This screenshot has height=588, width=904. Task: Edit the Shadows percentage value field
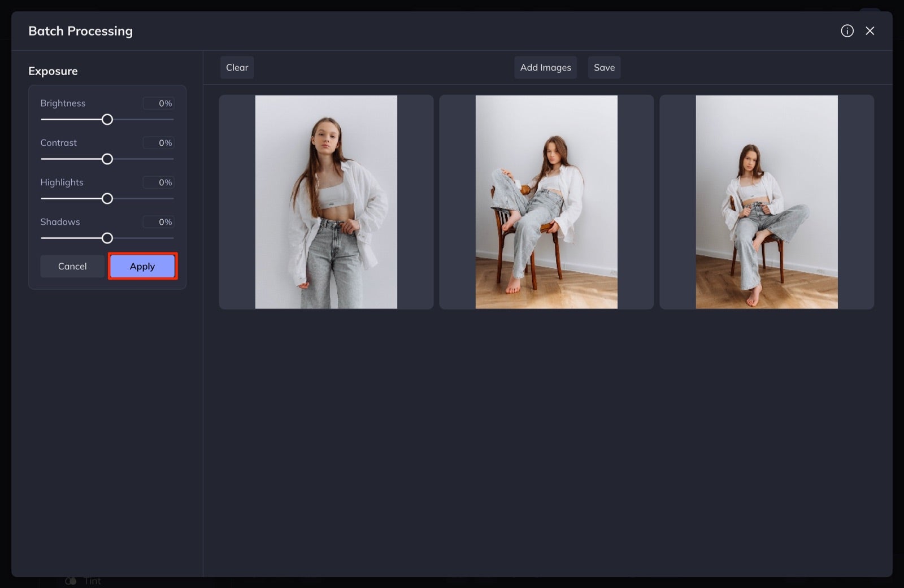point(158,221)
